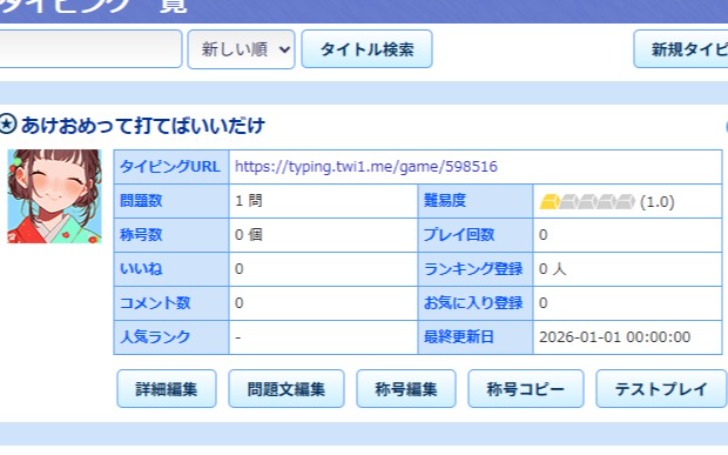Click the 難易度 label cell
The width and height of the screenshot is (728, 455).
475,201
